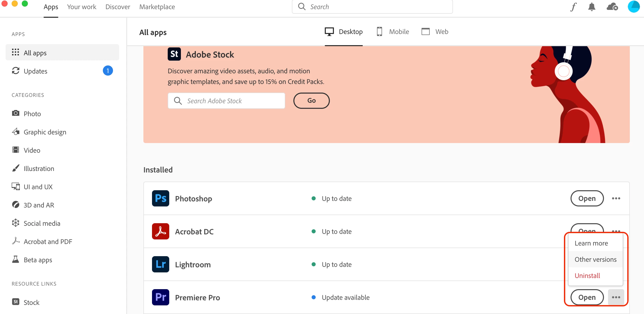644x314 pixels.
Task: Toggle Premiere Pro more options menu
Action: (616, 297)
